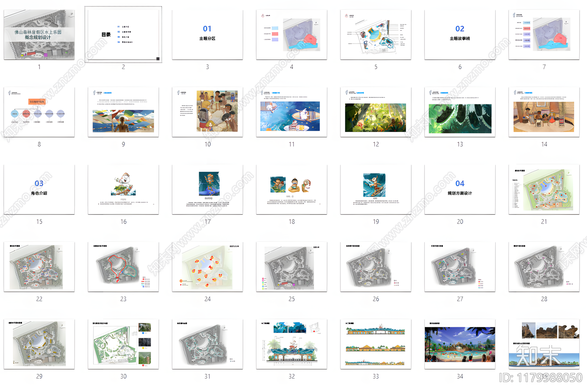Select slide 27 grey plan thumbnail
Image resolution: width=587 pixels, height=392 pixels.
click(x=460, y=267)
